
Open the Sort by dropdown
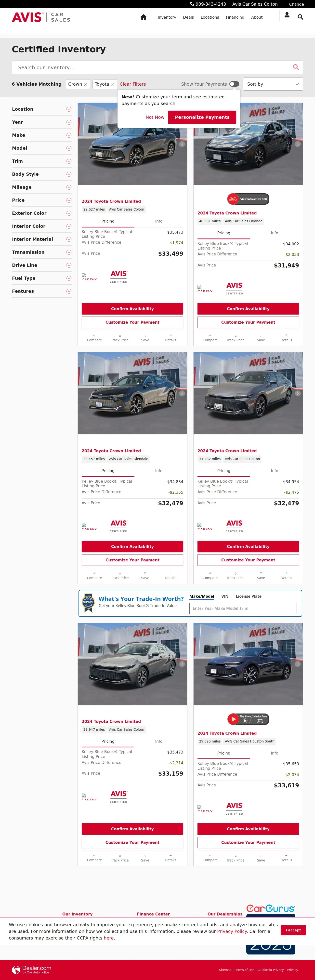click(273, 84)
